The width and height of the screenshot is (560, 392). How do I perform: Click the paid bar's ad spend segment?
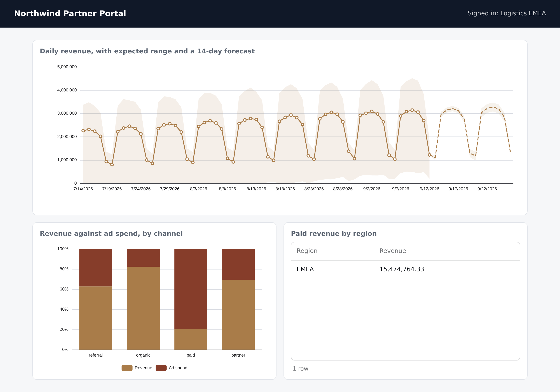[191, 289]
